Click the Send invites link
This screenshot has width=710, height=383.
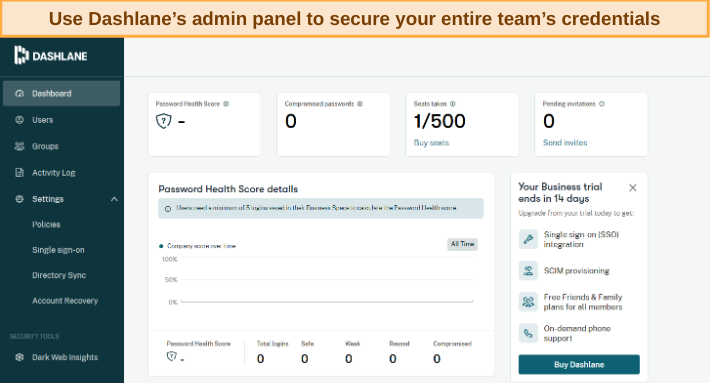[x=565, y=143]
